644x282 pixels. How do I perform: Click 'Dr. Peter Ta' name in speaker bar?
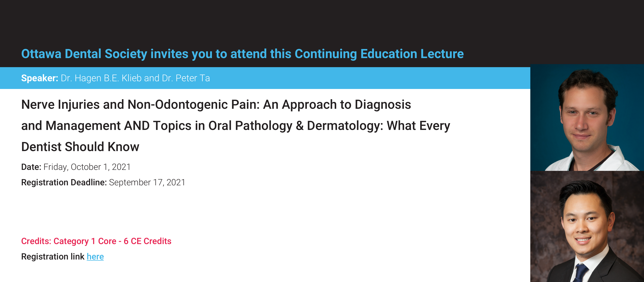tap(186, 78)
